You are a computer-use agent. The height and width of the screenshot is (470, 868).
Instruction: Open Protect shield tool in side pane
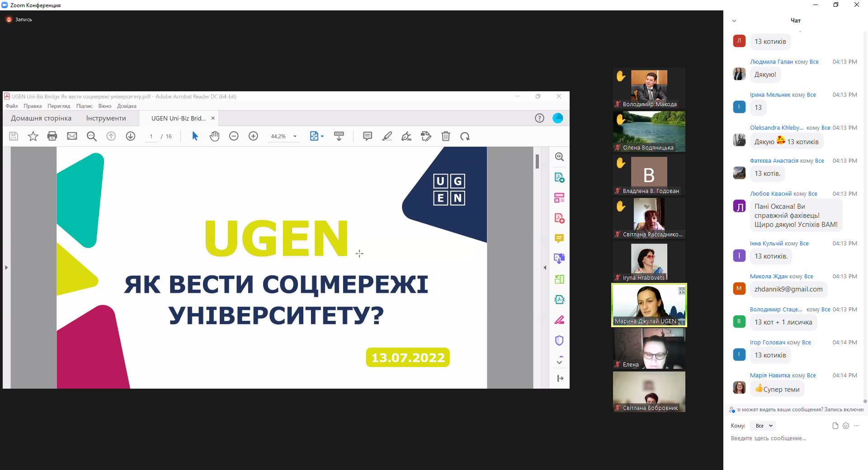(559, 340)
